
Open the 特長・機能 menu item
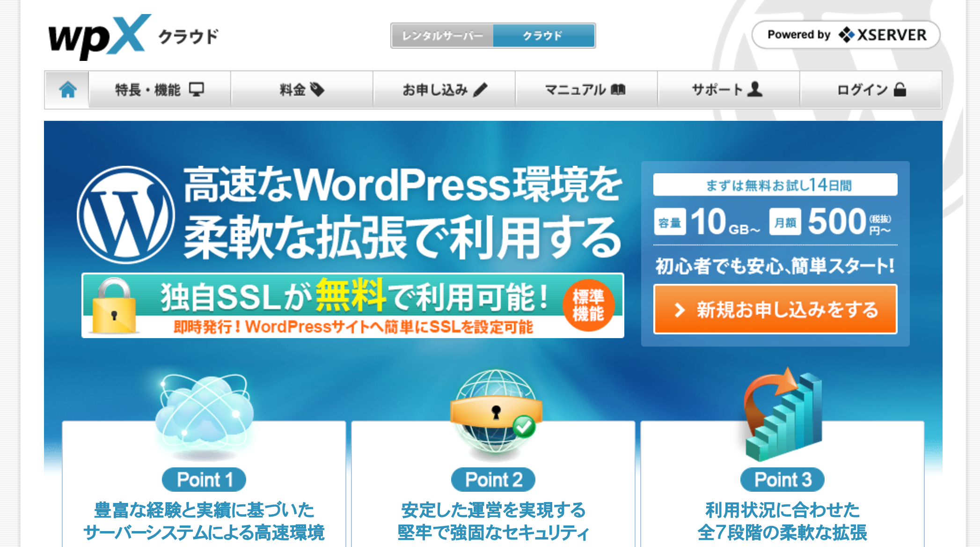(160, 89)
